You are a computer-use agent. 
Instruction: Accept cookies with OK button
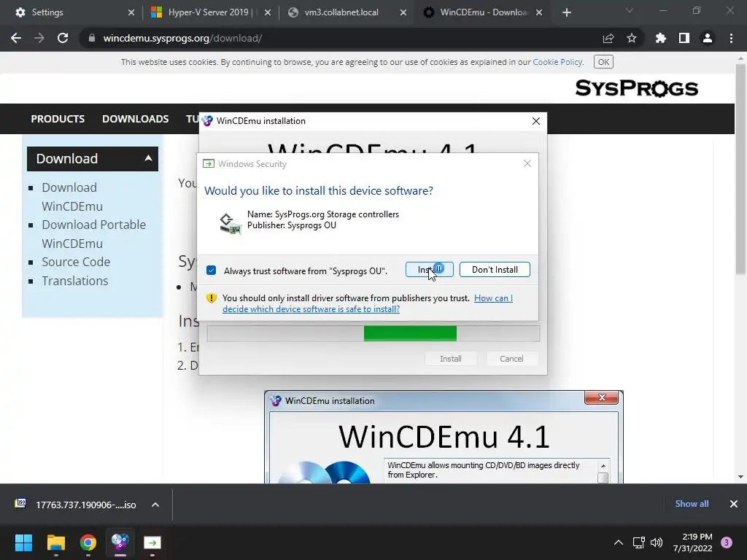pos(603,62)
